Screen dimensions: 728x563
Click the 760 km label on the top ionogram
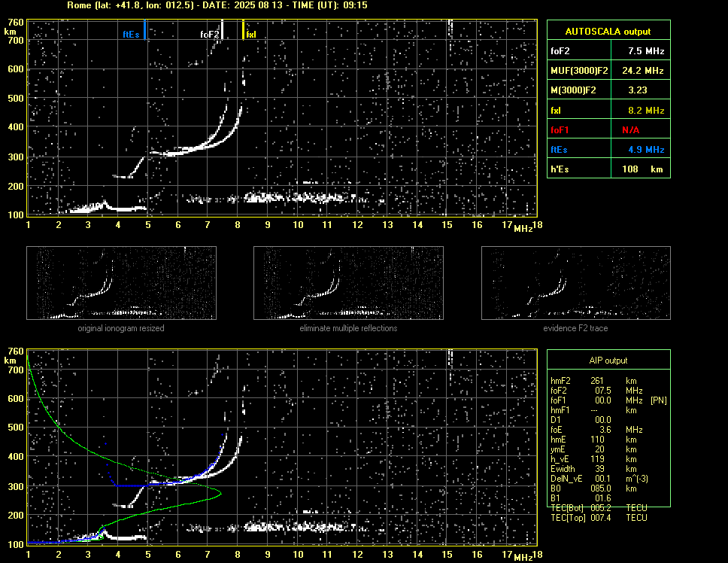(x=15, y=23)
